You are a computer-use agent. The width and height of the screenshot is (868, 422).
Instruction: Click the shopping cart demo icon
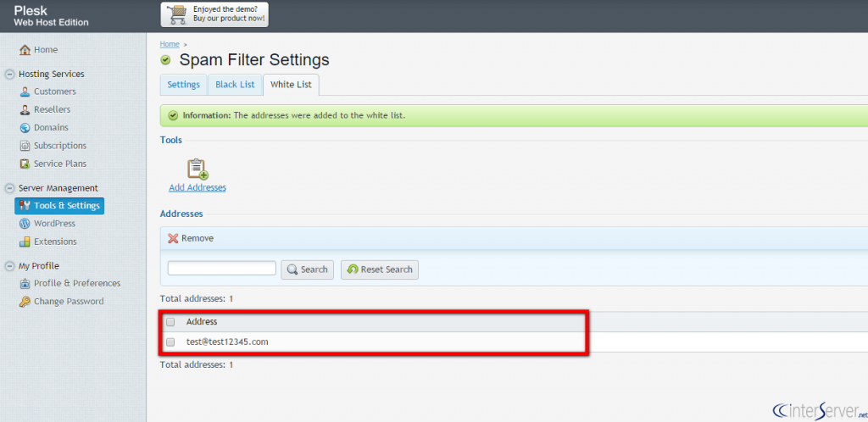178,14
